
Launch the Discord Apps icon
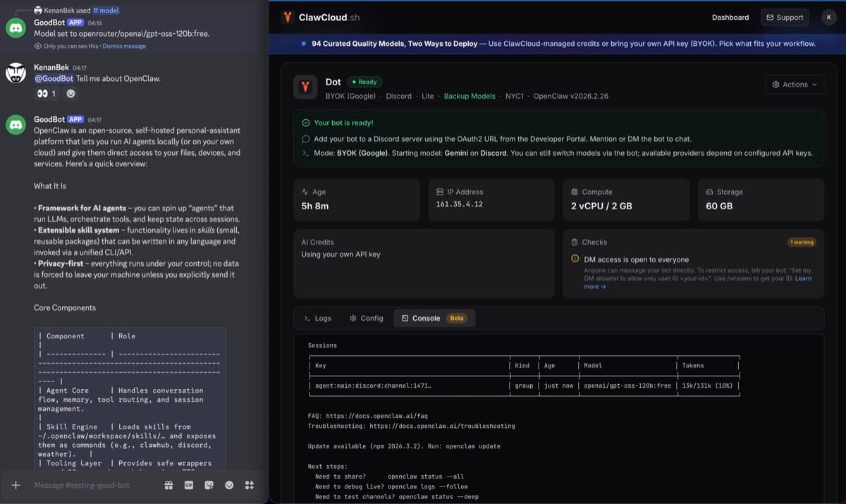click(x=248, y=485)
